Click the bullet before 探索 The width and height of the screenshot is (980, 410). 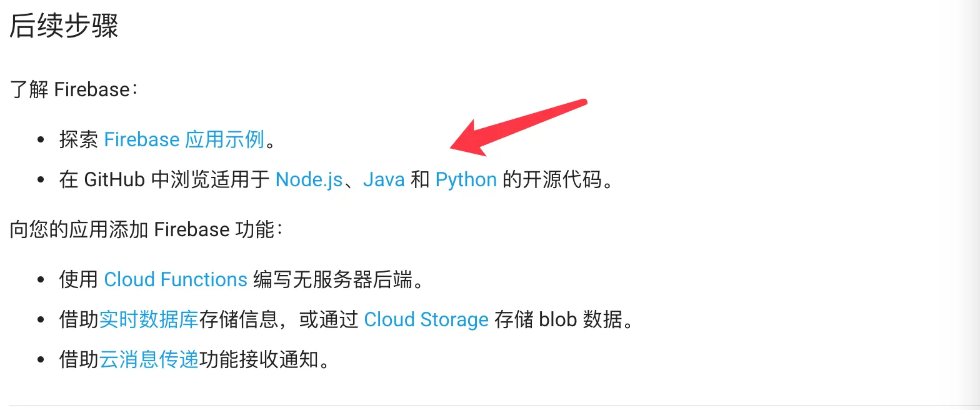pos(41,140)
